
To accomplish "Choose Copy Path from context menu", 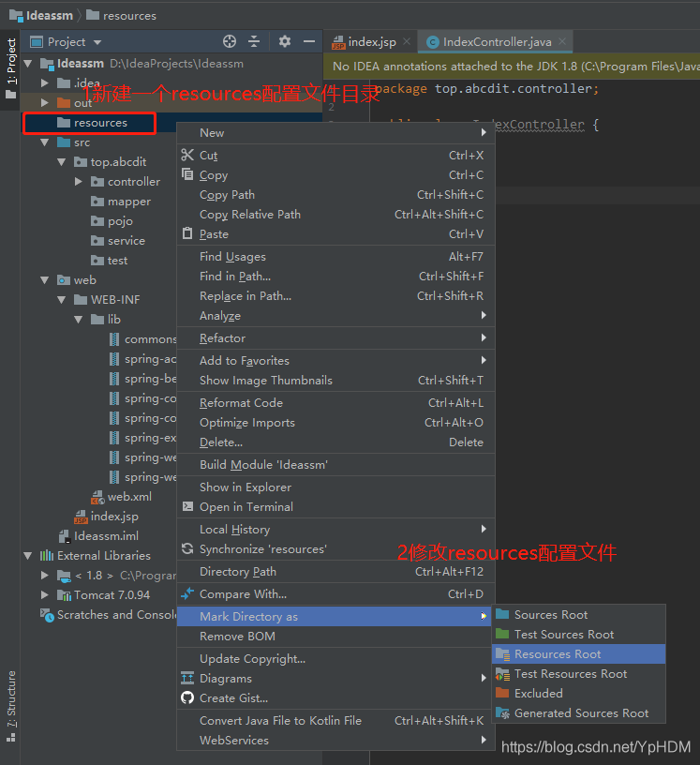I will [x=335, y=195].
